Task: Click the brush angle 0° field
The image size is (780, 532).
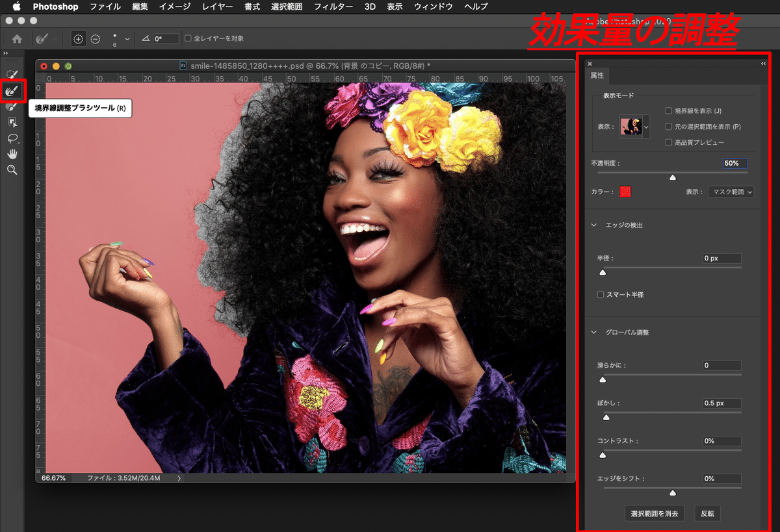Action: pos(165,39)
